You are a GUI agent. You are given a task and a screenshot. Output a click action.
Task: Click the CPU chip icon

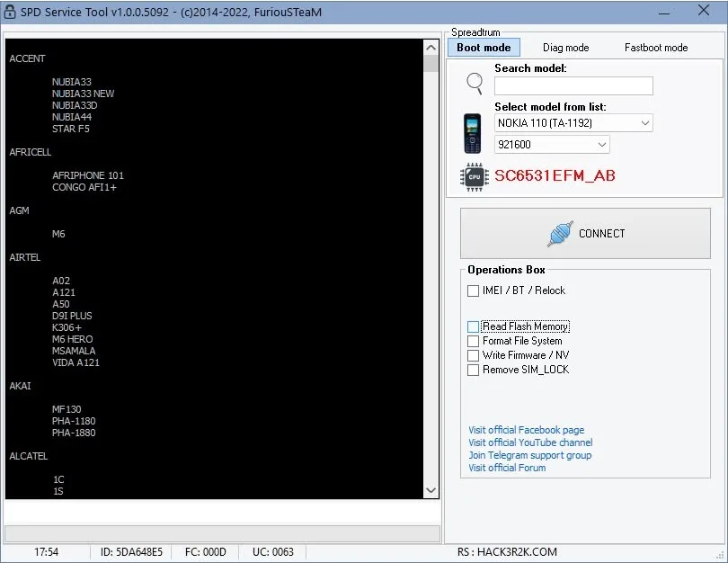coord(474,177)
